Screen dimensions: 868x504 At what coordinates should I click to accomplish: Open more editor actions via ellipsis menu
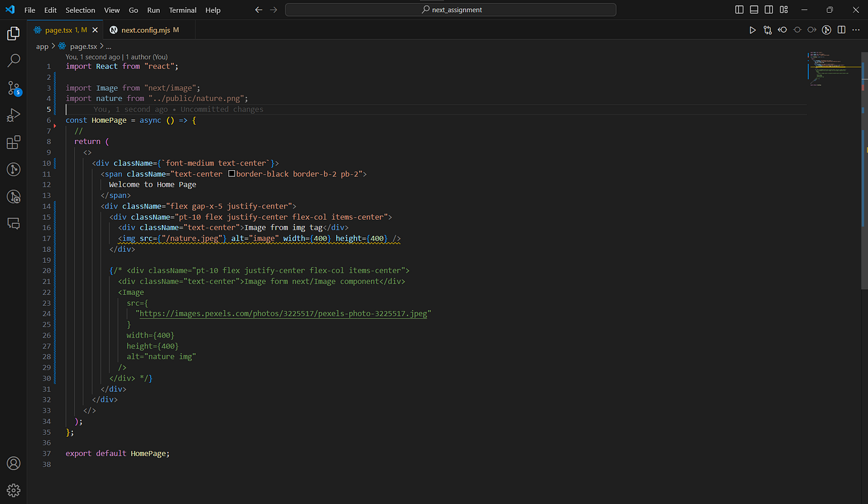click(856, 29)
